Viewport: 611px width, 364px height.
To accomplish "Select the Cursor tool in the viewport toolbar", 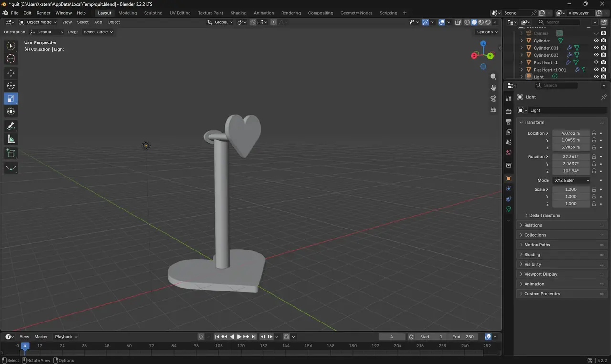I will (x=11, y=59).
